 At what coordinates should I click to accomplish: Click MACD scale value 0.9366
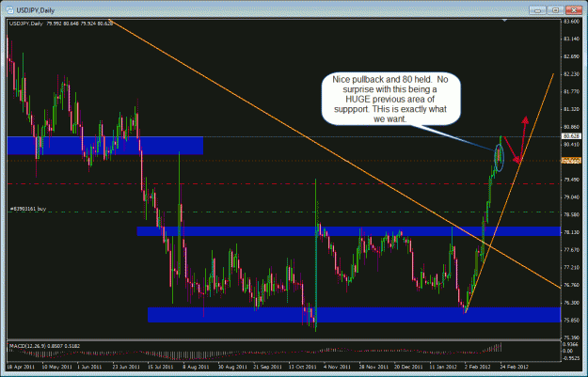click(570, 344)
